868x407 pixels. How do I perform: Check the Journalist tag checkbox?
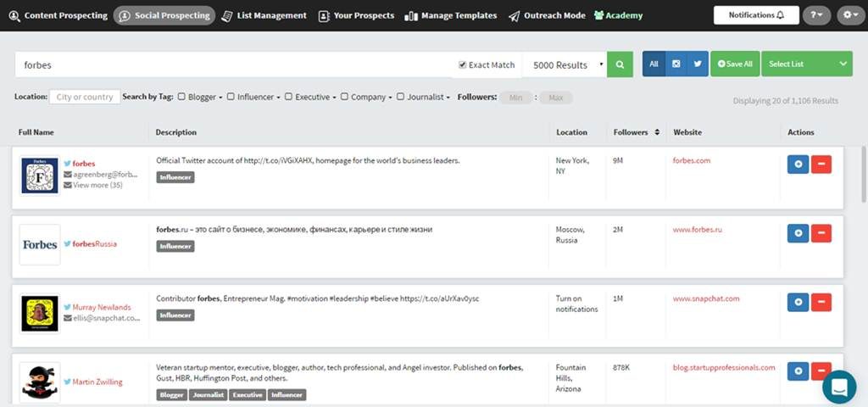click(x=400, y=97)
